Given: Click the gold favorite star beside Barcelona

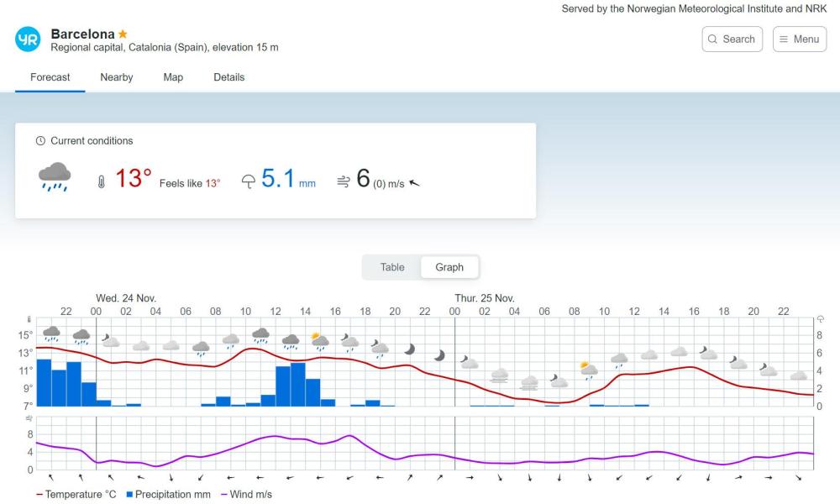Looking at the screenshot, I should pyautogui.click(x=123, y=34).
